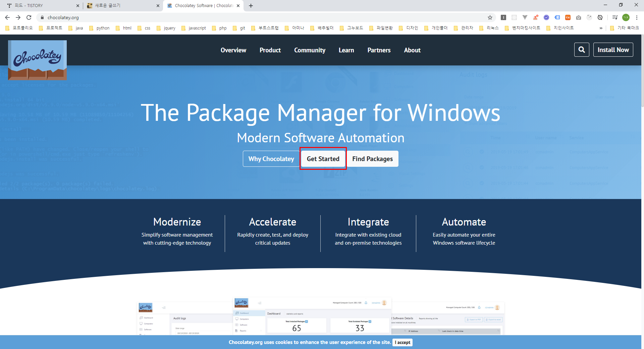Click the blue tag extension icon
Viewport: 644px width, 349px height.
click(557, 17)
